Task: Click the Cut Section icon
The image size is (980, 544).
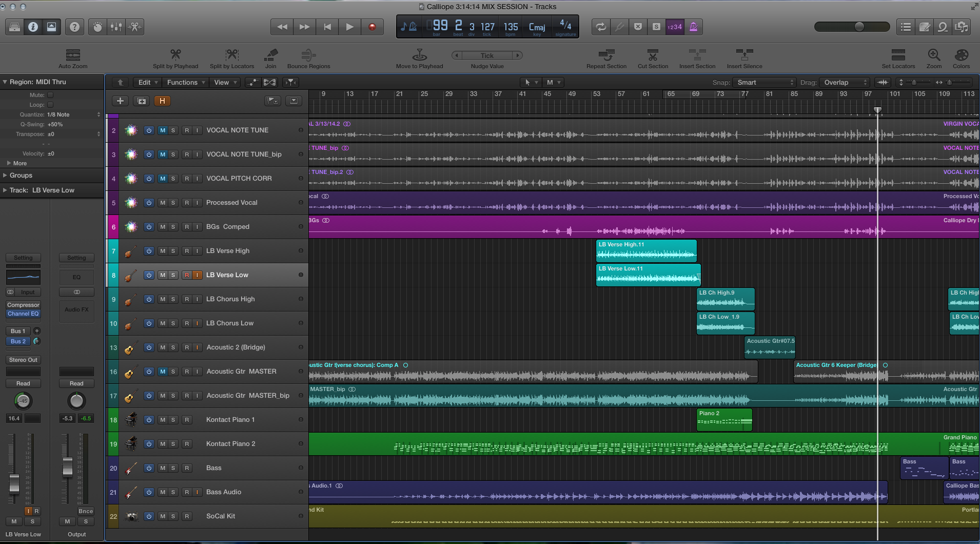Action: point(653,54)
